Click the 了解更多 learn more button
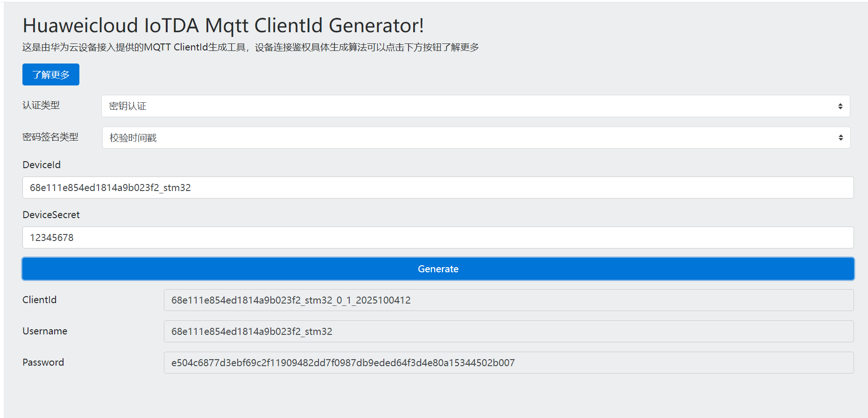This screenshot has height=418, width=868. (x=51, y=75)
